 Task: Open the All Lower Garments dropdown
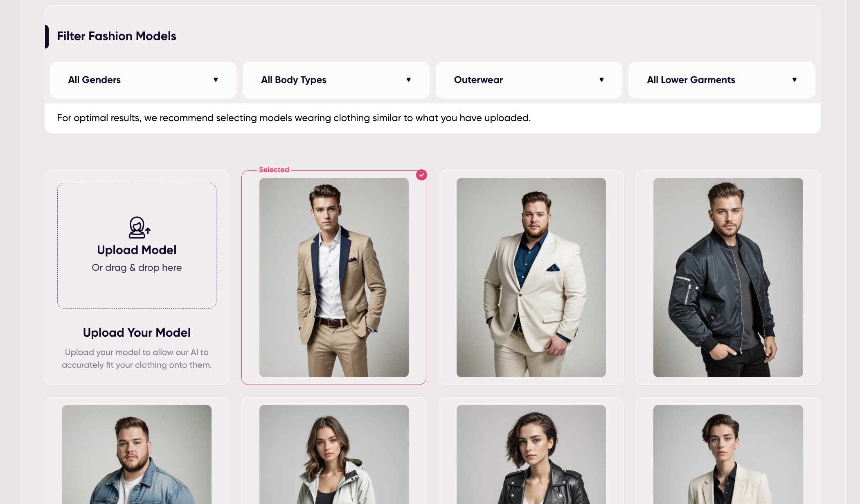point(721,80)
